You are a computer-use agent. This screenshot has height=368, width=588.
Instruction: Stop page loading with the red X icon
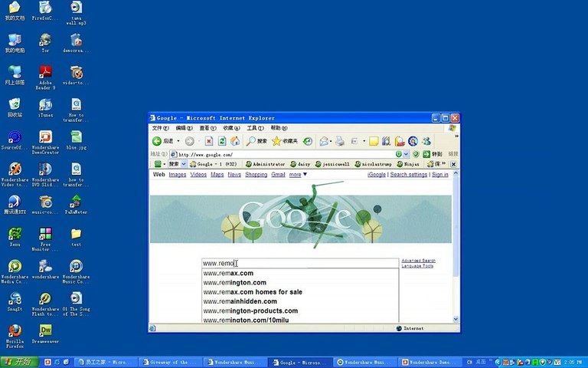pos(209,141)
